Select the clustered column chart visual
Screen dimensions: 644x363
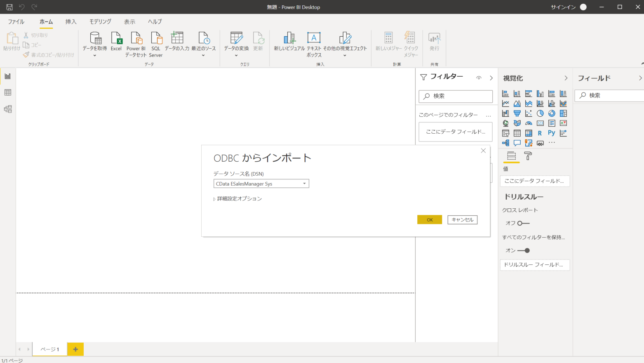[540, 94]
